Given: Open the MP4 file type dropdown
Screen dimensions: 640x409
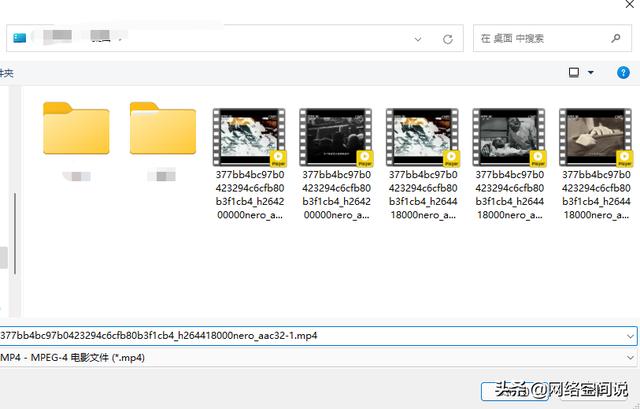Looking at the screenshot, I should click(x=630, y=357).
